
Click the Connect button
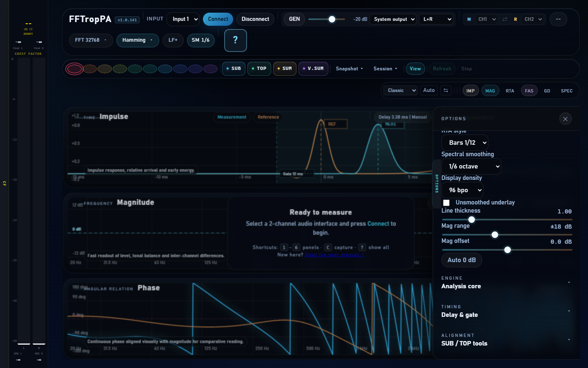tap(218, 19)
